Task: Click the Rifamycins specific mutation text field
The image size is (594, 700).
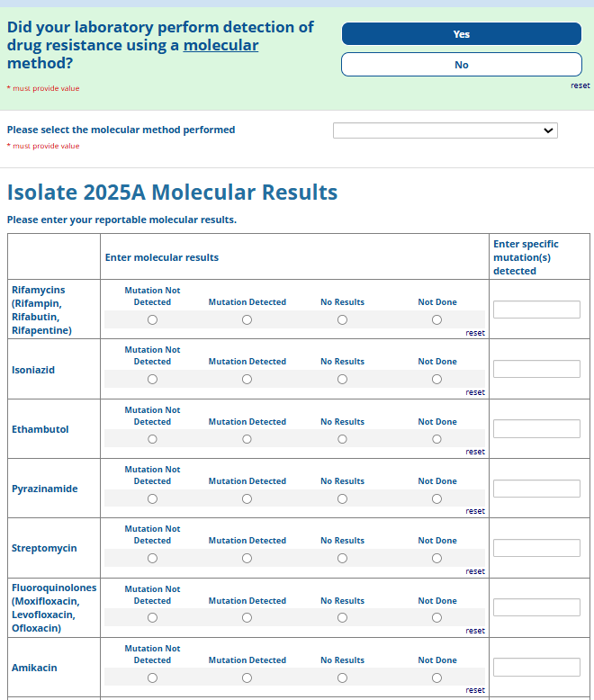Action: [x=536, y=310]
